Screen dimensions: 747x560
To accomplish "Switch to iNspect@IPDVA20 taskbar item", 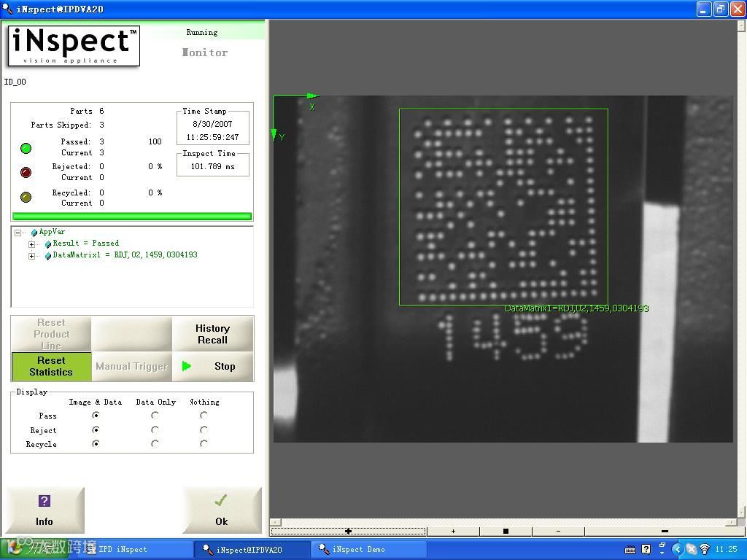I will tap(252, 550).
